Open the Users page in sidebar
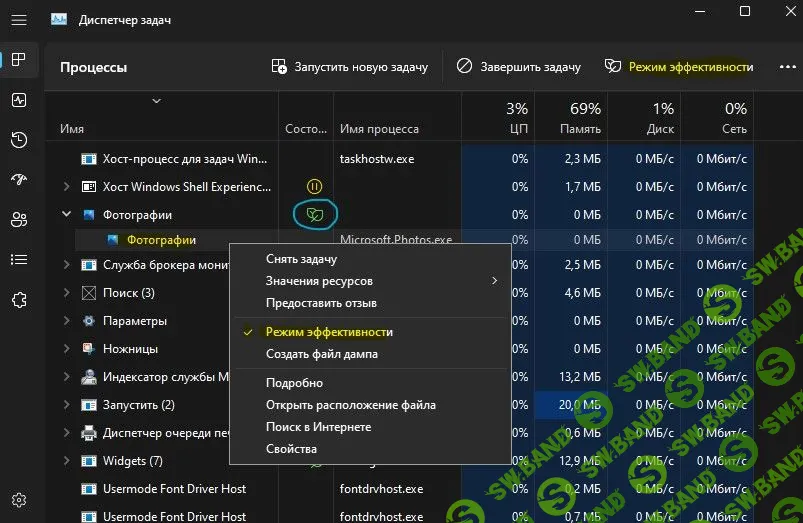 (19, 220)
